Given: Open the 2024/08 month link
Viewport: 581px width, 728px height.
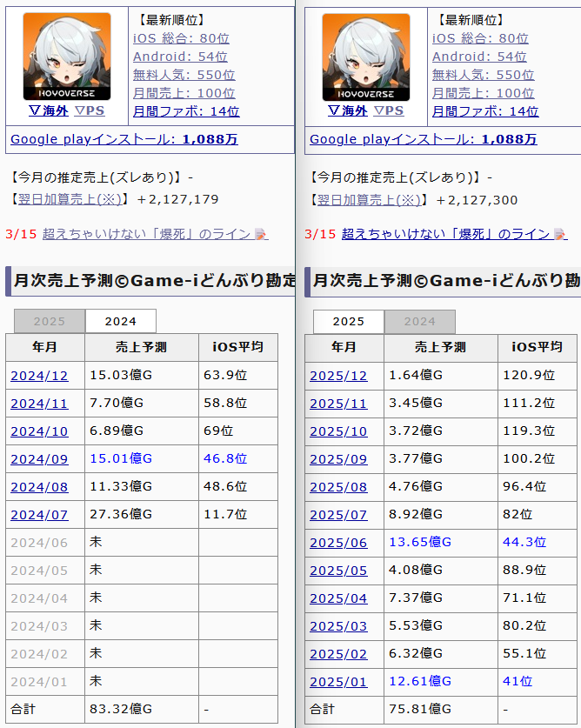Looking at the screenshot, I should point(39,487).
